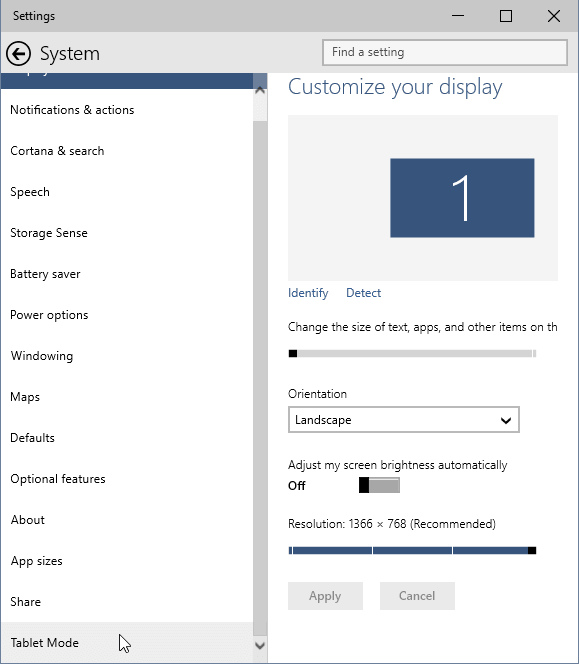Screen dimensions: 579x664
Task: Click the Apply button
Action: (x=325, y=596)
